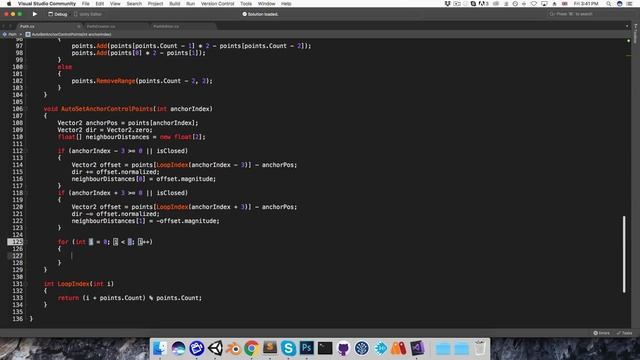The width and height of the screenshot is (640, 360).
Task: Open Visual Studio from the dock
Action: coord(417,348)
